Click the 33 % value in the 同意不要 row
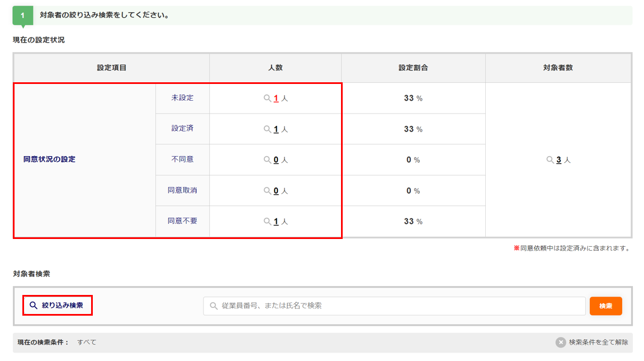This screenshot has height=361, width=644. [x=413, y=222]
